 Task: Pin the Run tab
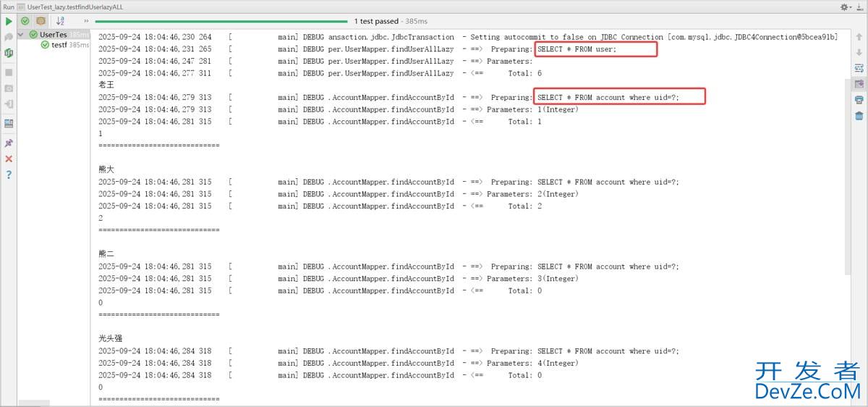[x=9, y=143]
